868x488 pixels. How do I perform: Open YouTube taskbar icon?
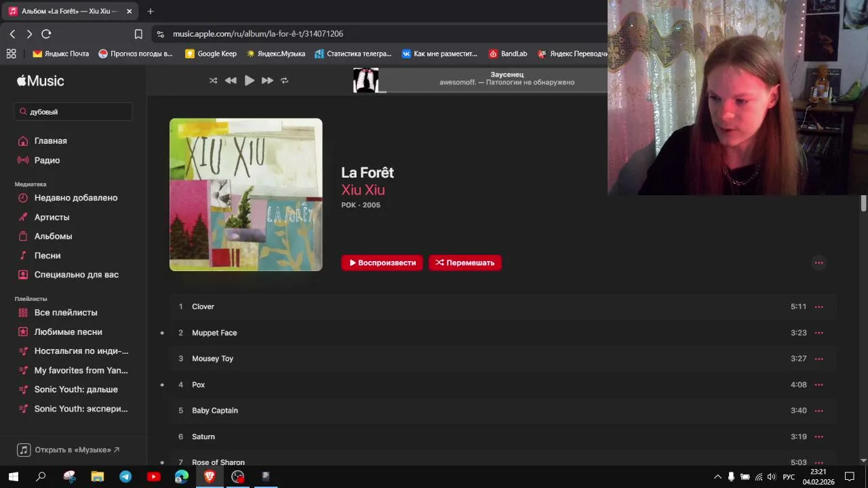pos(153,476)
